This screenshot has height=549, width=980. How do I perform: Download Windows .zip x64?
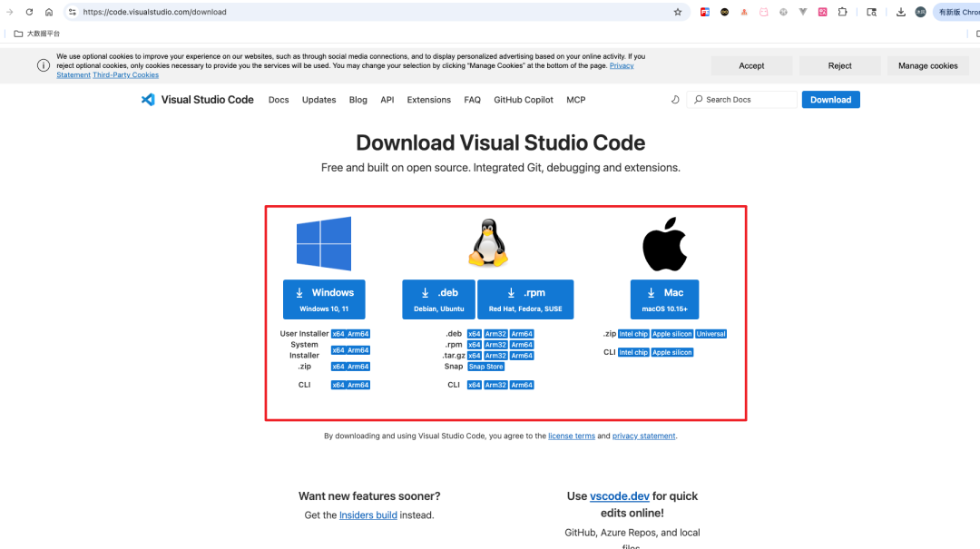338,367
